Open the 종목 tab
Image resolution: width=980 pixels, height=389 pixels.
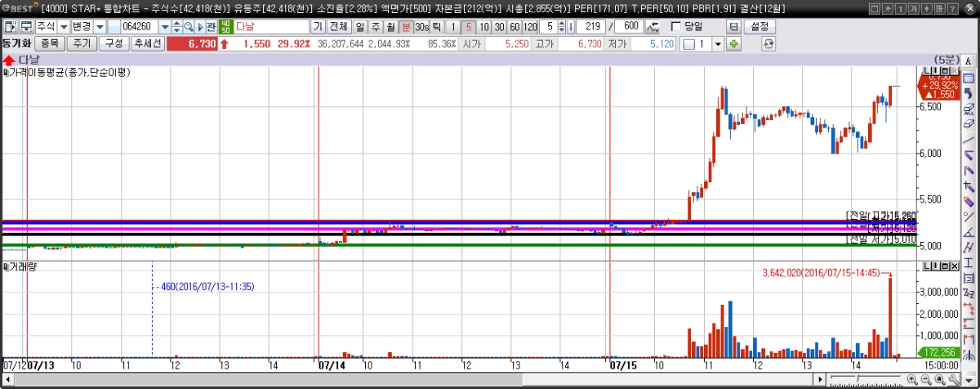click(x=50, y=43)
